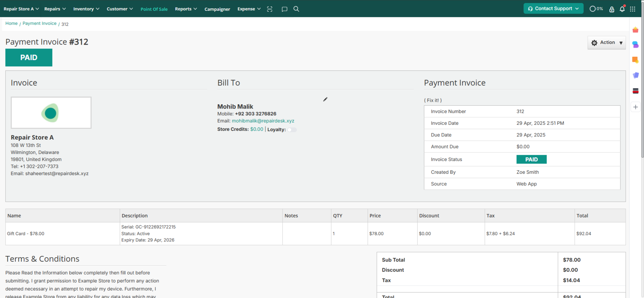Image resolution: width=644 pixels, height=298 pixels.
Task: Click Payment Invoice breadcrumb link
Action: tap(39, 23)
